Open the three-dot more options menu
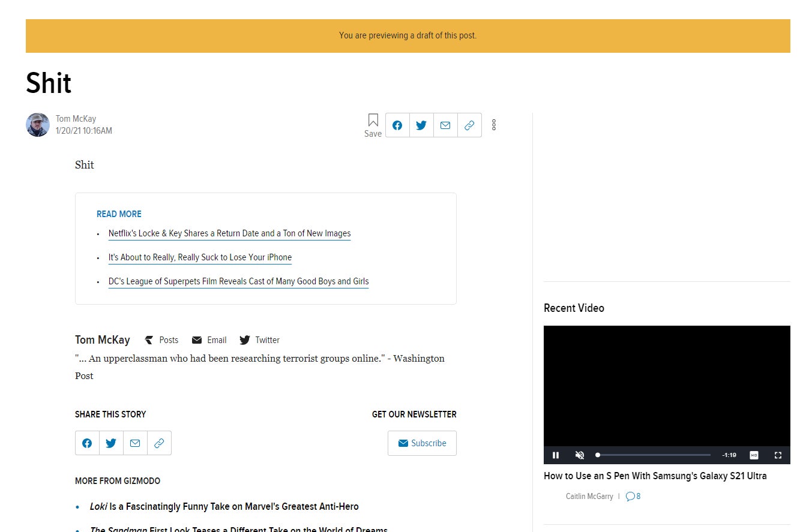Viewport: 812px width, 532px height. [x=493, y=125]
